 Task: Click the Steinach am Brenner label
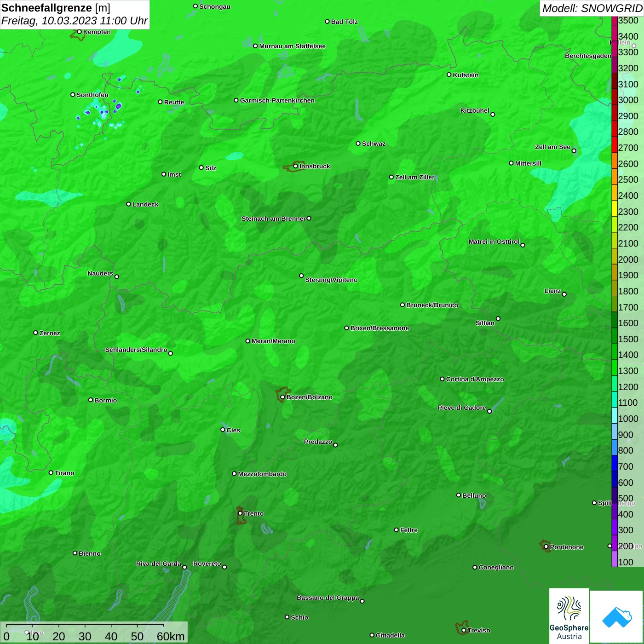pos(274,218)
